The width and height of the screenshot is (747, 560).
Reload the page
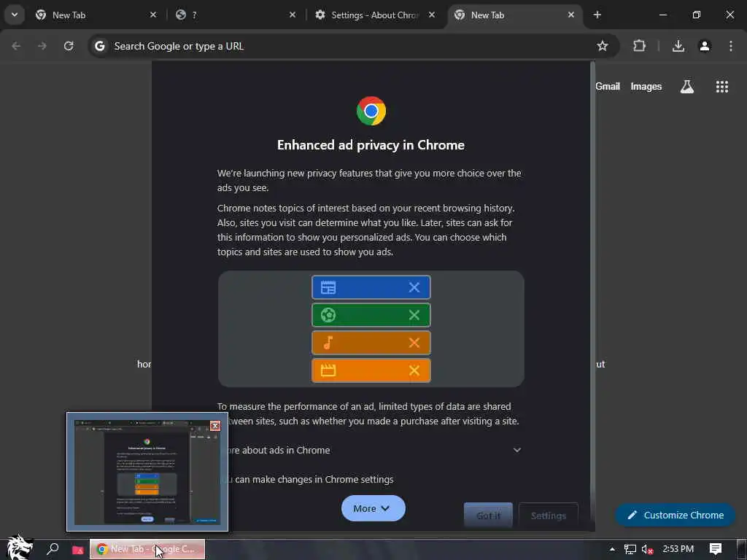[x=69, y=46]
